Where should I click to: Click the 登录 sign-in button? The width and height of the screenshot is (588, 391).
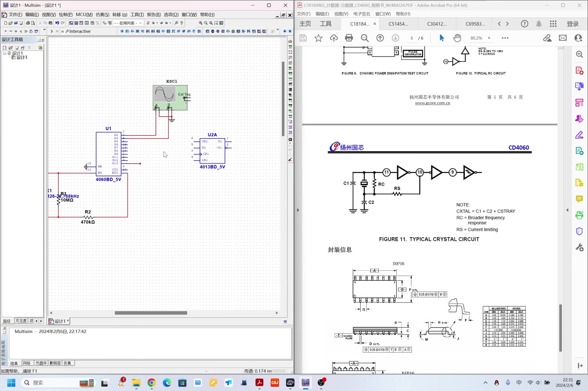(x=573, y=24)
